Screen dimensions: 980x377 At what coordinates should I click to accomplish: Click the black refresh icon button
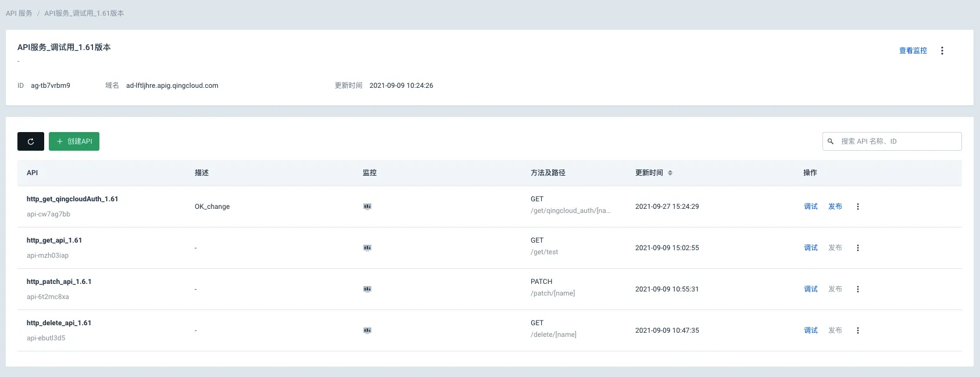[31, 141]
